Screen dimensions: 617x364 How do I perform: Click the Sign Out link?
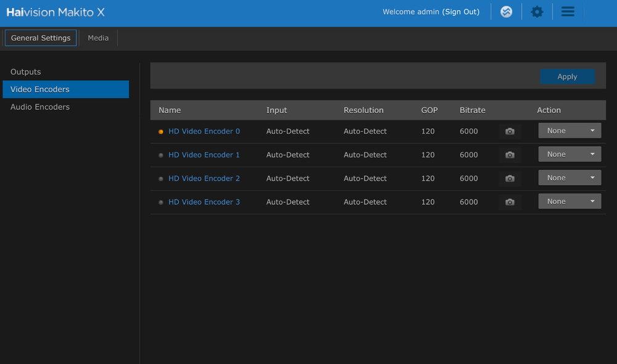(461, 12)
